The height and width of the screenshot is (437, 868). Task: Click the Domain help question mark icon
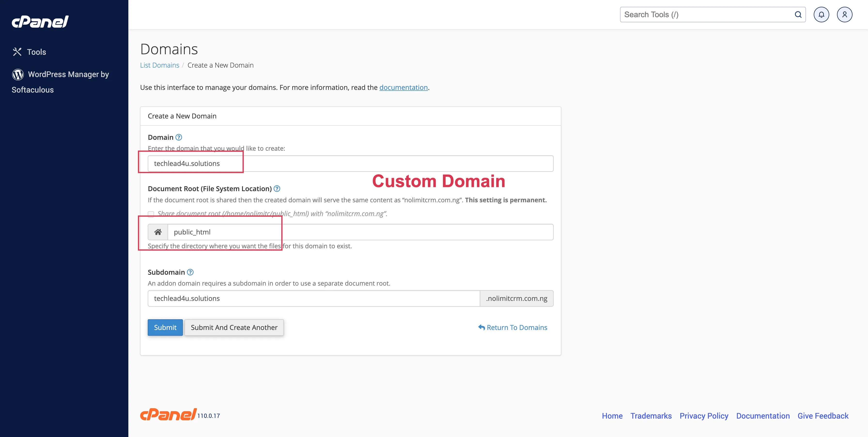tap(178, 137)
